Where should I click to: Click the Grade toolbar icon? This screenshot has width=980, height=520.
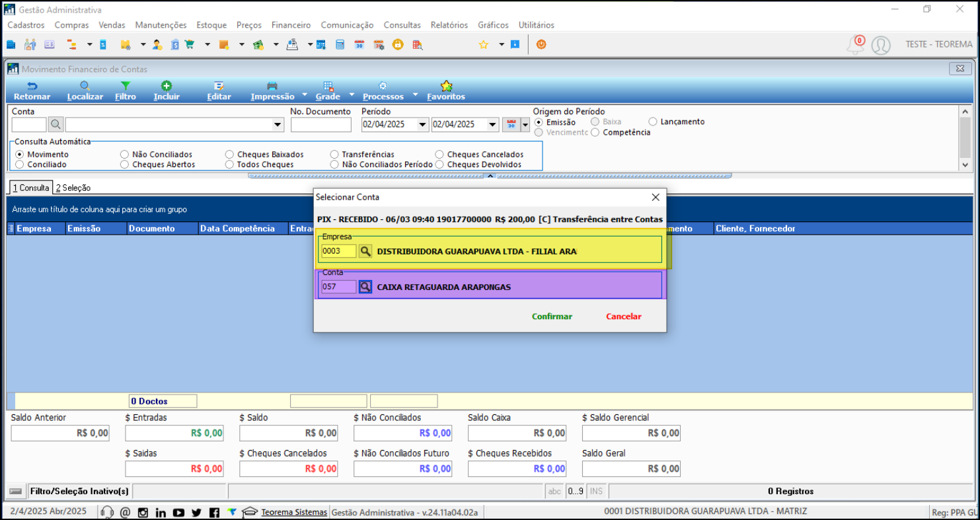click(x=328, y=86)
